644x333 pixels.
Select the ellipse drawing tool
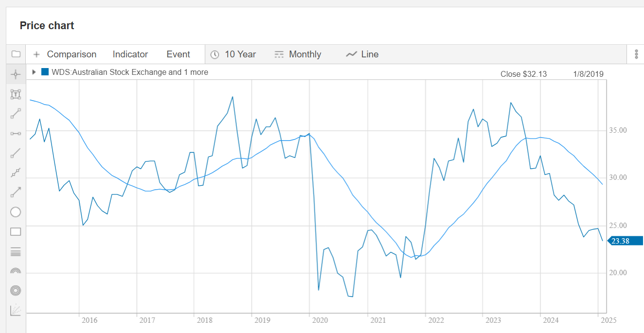click(16, 212)
